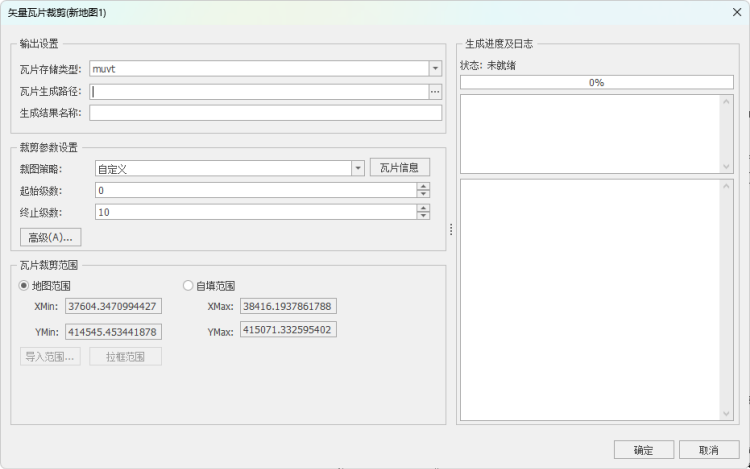Click the 0% progress bar
Viewport: 750px width, 469px height.
pos(596,82)
